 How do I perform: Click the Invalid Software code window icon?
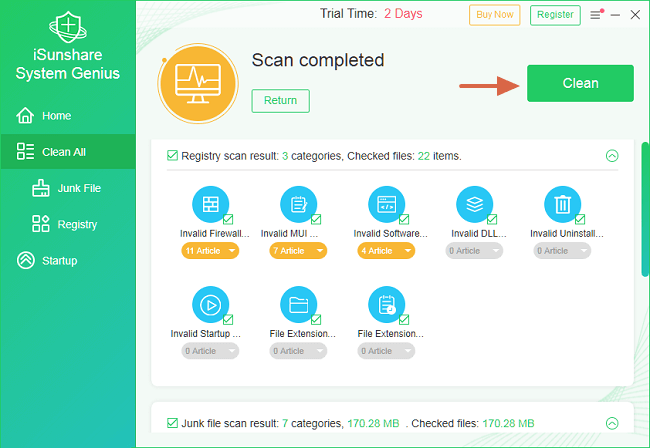click(x=386, y=204)
